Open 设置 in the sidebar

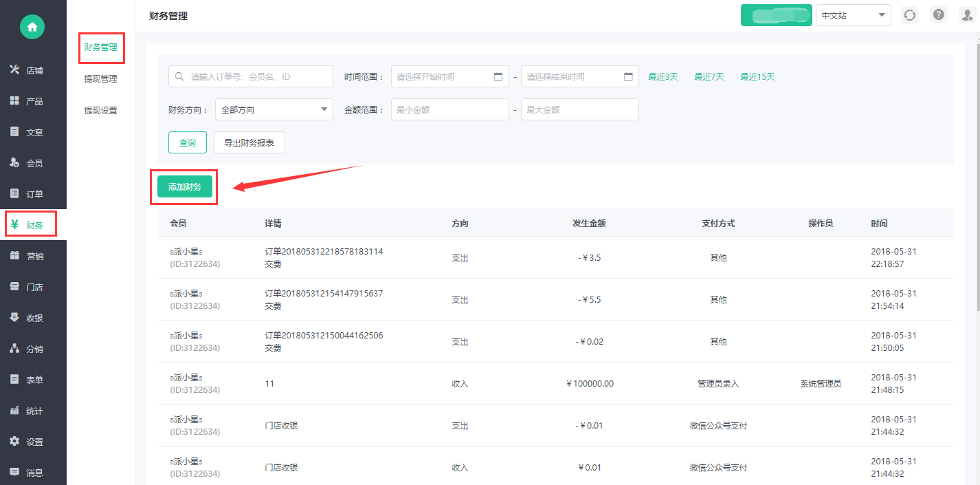pyautogui.click(x=33, y=442)
